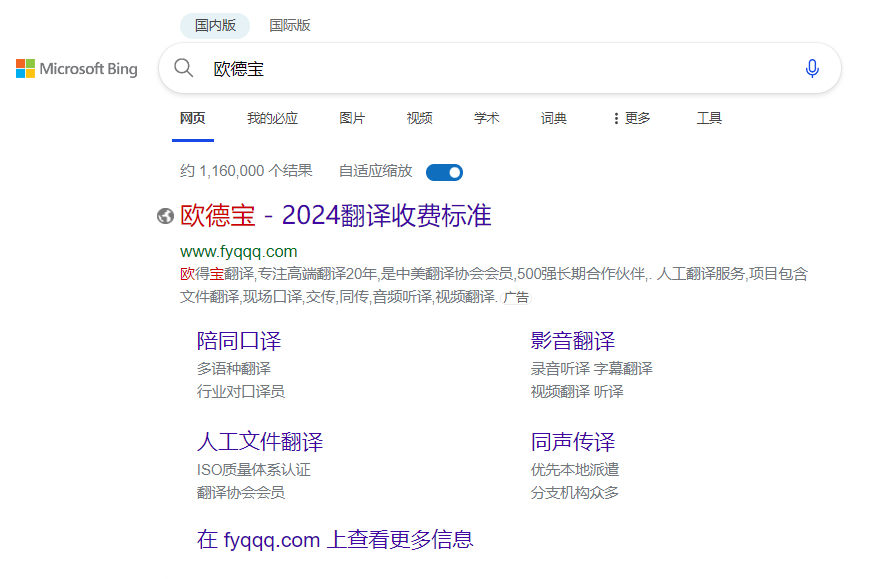The width and height of the screenshot is (876, 579).
Task: Click the magnifier search icon
Action: click(x=183, y=68)
